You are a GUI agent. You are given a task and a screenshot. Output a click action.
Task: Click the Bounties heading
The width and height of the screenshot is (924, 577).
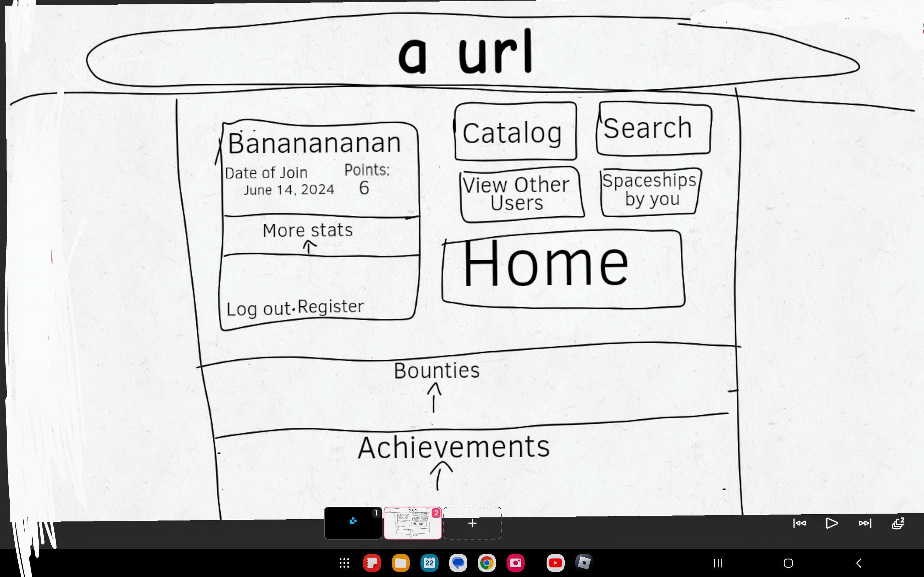click(x=436, y=371)
